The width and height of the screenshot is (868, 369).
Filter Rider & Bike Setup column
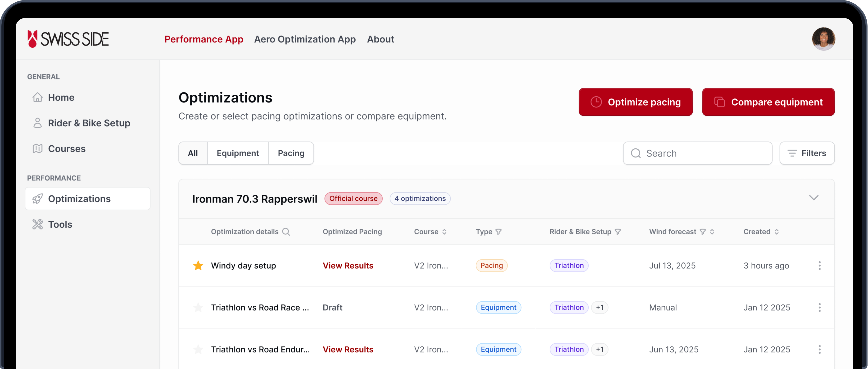[x=618, y=232]
